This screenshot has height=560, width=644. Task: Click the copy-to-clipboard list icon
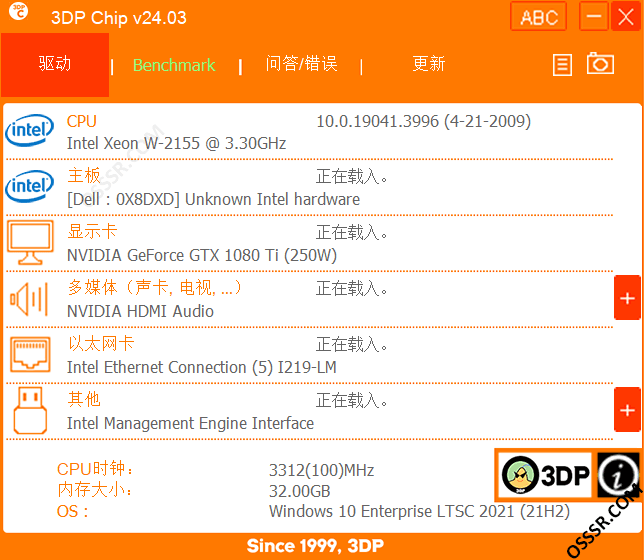click(562, 65)
